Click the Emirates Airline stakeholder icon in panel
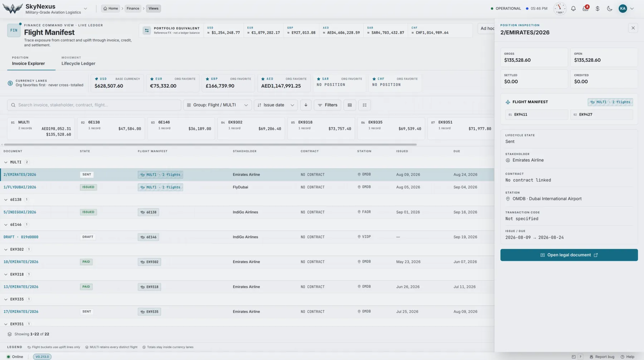 coord(508,160)
